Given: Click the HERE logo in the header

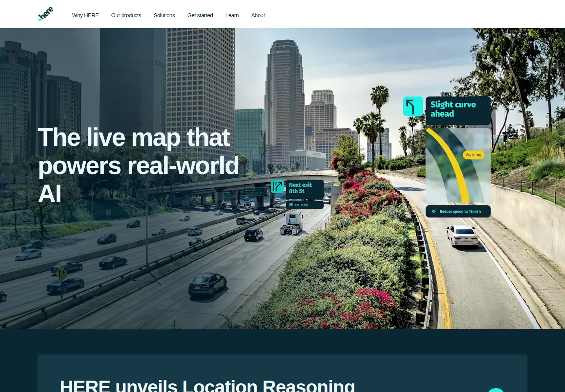Looking at the screenshot, I should pos(46,14).
